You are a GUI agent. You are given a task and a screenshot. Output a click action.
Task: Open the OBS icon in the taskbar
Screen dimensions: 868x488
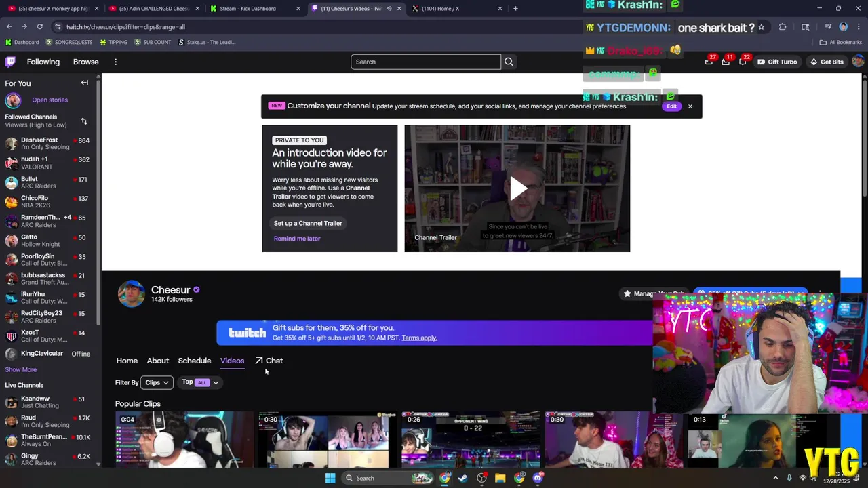481,478
